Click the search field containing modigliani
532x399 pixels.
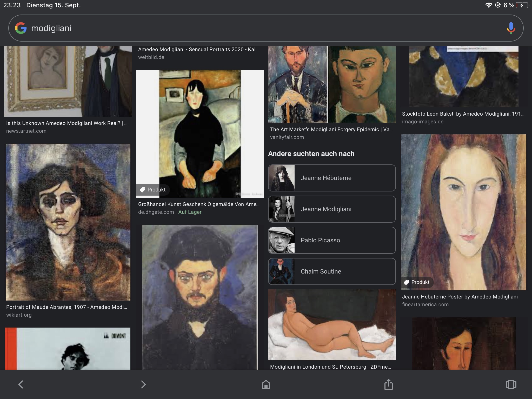266,28
